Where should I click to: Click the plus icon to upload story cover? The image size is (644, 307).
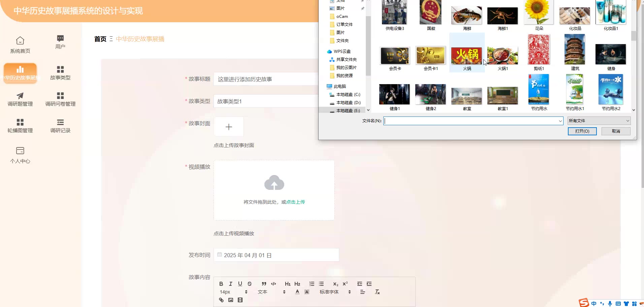click(229, 127)
